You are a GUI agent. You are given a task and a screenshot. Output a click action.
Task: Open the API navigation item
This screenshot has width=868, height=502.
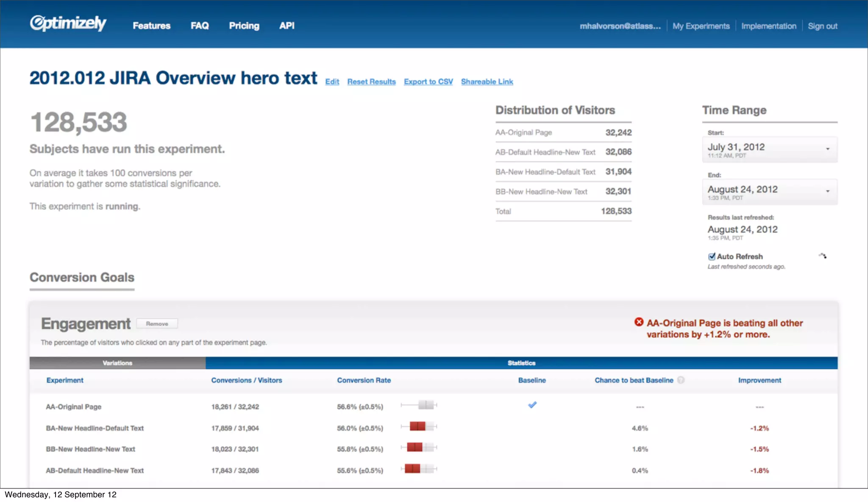pyautogui.click(x=287, y=26)
